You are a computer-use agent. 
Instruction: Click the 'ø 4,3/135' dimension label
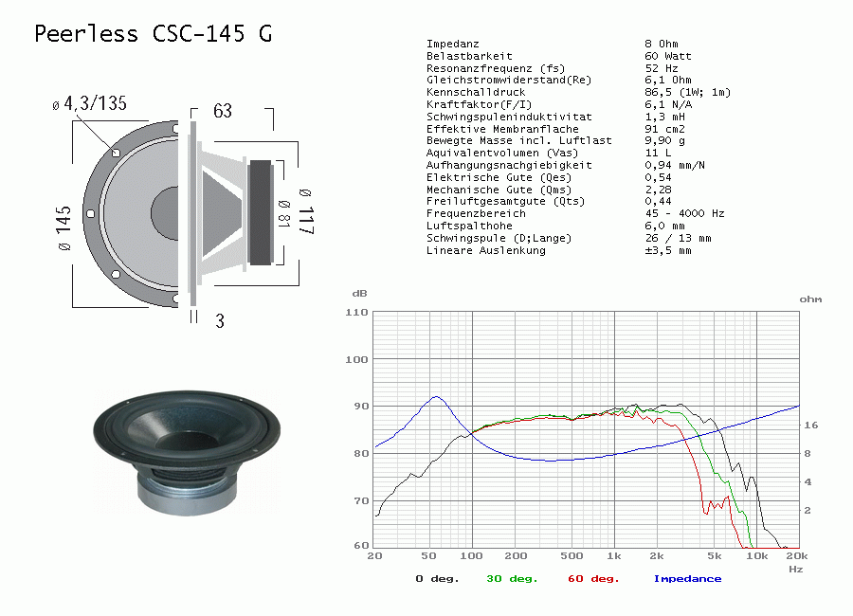[90, 103]
